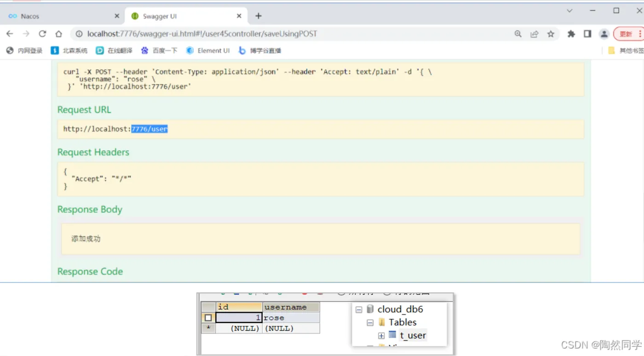Open the tab search chevron dropdown
This screenshot has height=356, width=644.
[x=569, y=11]
